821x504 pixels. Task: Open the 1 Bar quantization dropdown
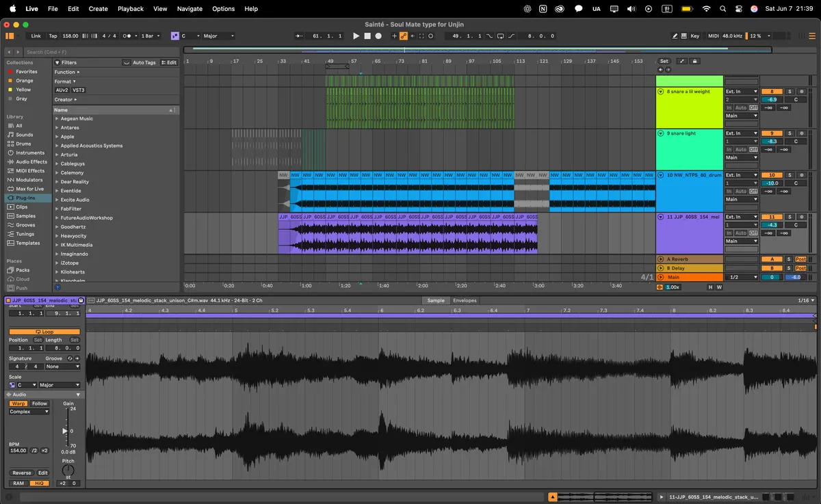pyautogui.click(x=151, y=36)
